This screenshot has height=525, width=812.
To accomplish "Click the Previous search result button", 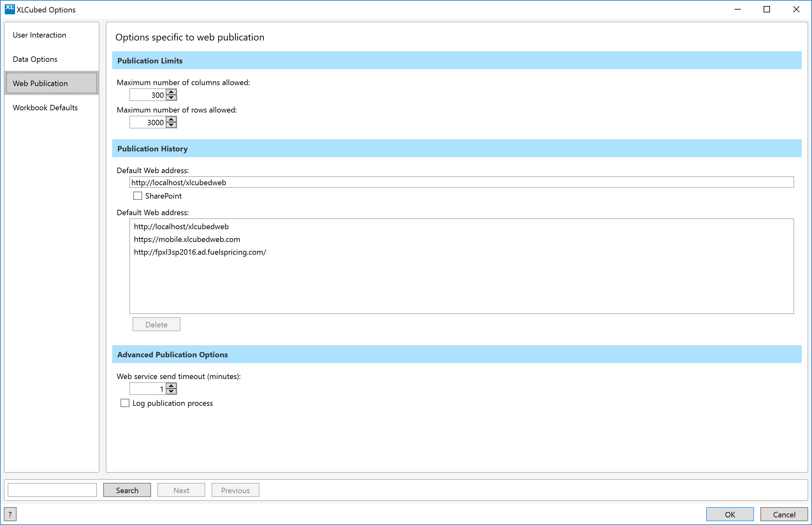I will click(235, 490).
